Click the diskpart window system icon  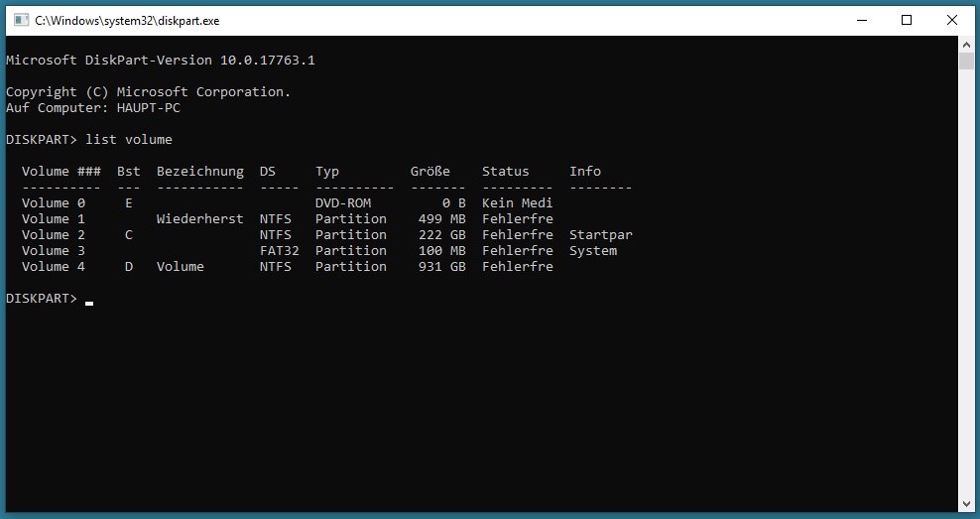(x=21, y=20)
